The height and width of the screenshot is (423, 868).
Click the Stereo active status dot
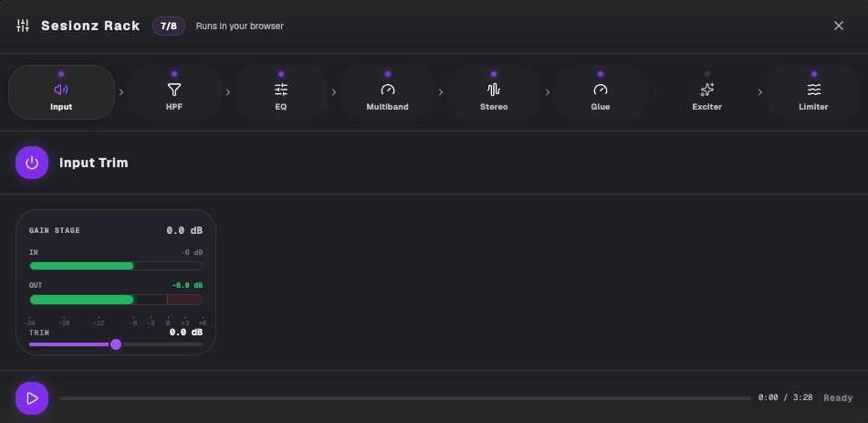pyautogui.click(x=494, y=74)
